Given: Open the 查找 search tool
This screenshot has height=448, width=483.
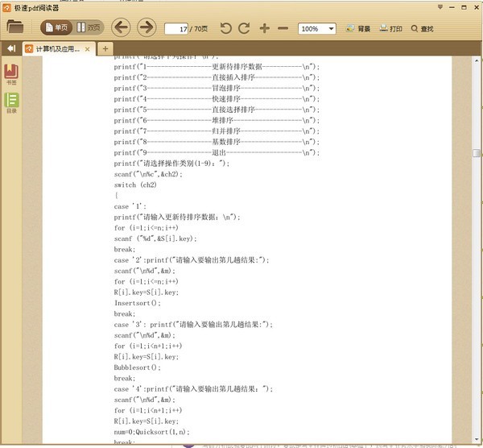Looking at the screenshot, I should [422, 29].
